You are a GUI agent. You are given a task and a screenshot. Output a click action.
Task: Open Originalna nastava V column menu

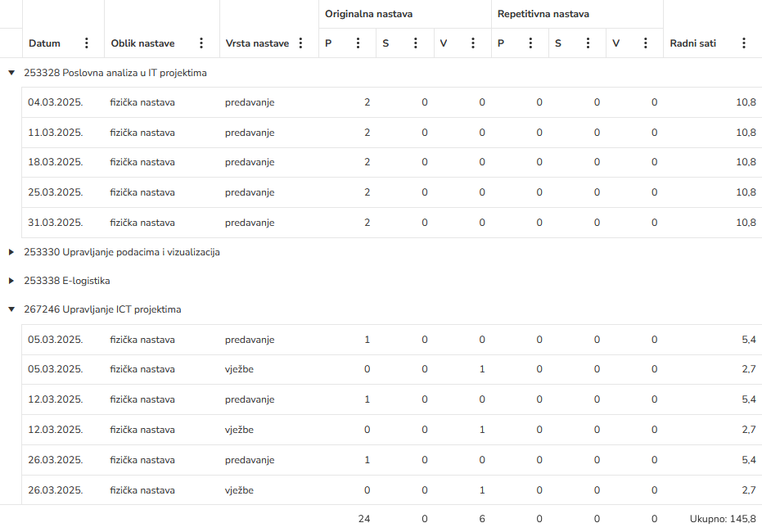coord(472,43)
